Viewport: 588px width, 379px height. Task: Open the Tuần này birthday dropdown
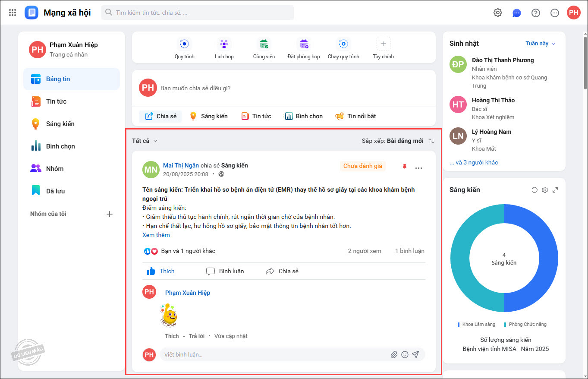[x=541, y=44]
